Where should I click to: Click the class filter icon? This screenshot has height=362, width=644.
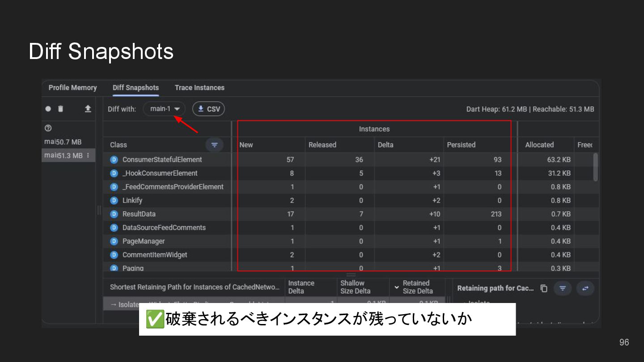click(x=214, y=145)
